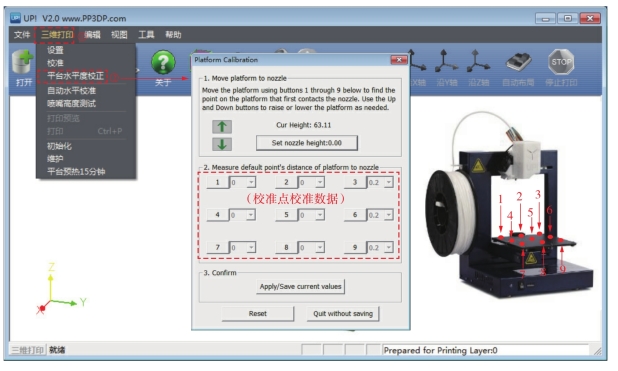Screen dimensions: 618x371
Task: Lower platform with green down arrow
Action: point(222,144)
